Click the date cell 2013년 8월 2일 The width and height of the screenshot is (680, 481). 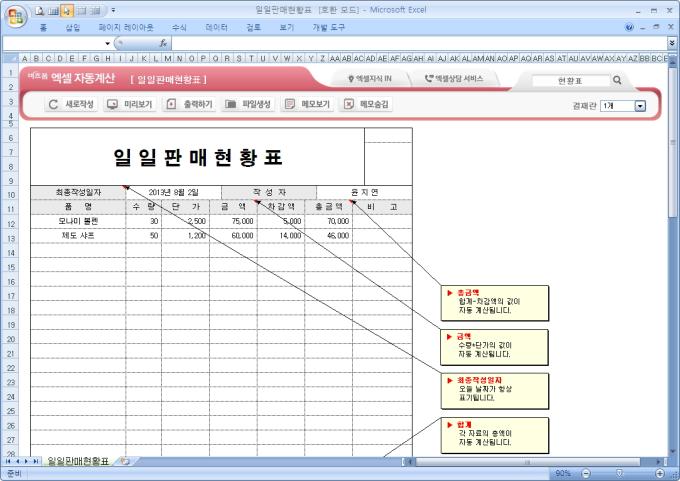tap(173, 192)
